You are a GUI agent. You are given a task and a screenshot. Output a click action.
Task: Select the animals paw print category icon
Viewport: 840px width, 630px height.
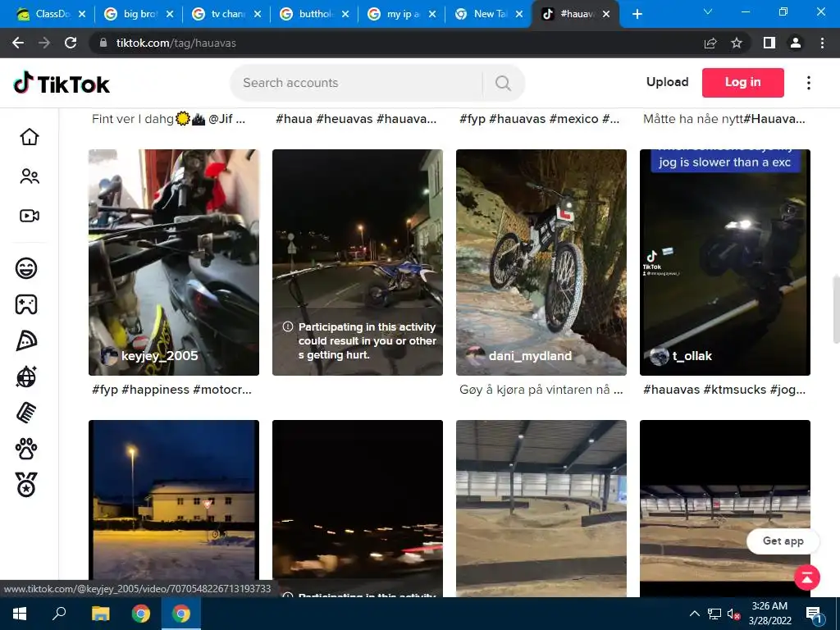(26, 449)
